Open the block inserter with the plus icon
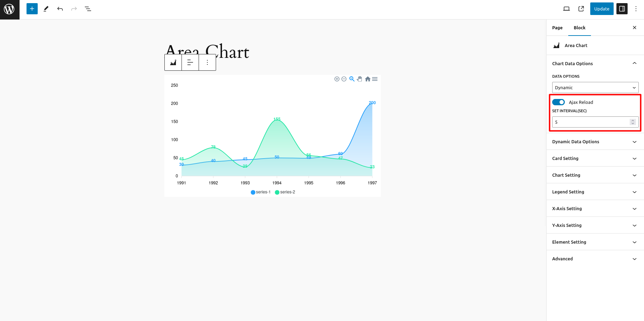Screen dimensions: 644x321 click(x=32, y=8)
